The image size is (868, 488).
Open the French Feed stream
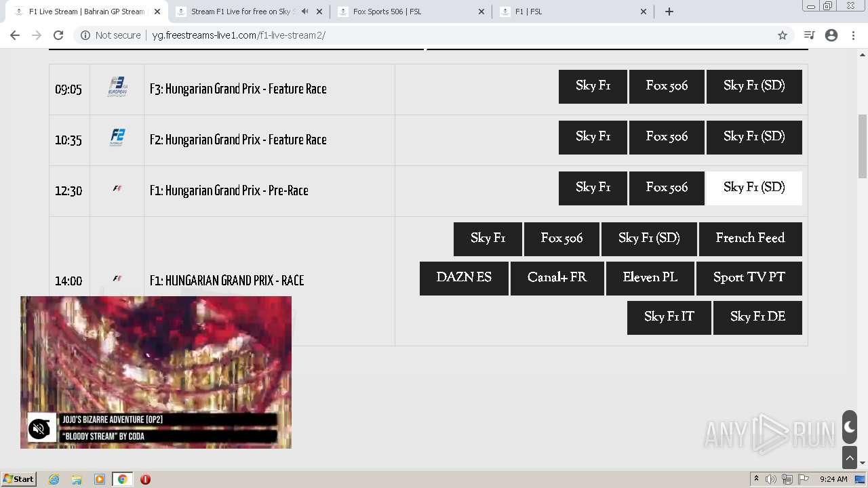(x=751, y=239)
